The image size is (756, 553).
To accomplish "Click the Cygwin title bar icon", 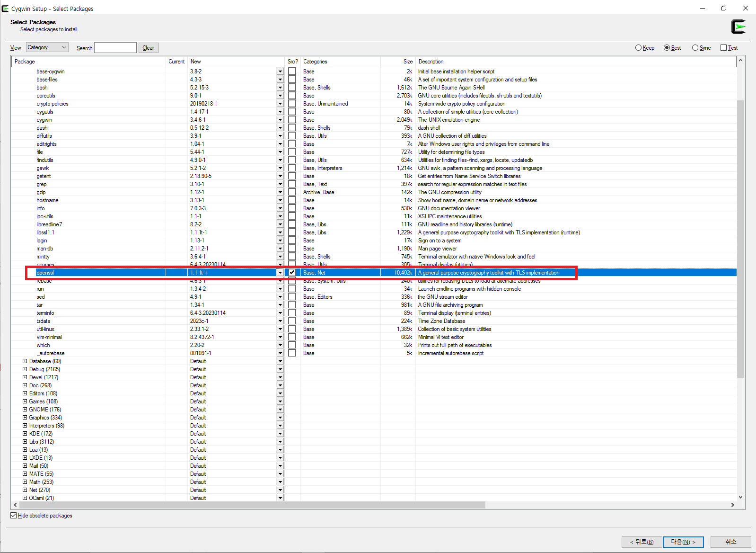I will tap(5, 9).
